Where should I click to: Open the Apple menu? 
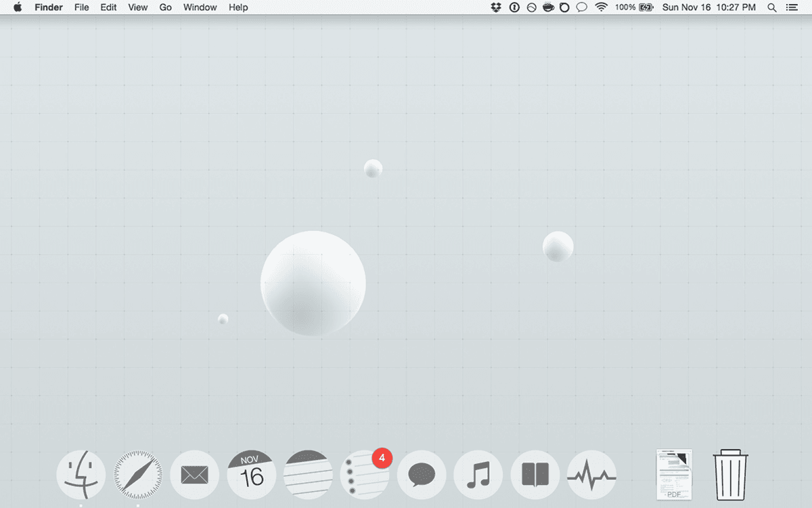pyautogui.click(x=18, y=7)
